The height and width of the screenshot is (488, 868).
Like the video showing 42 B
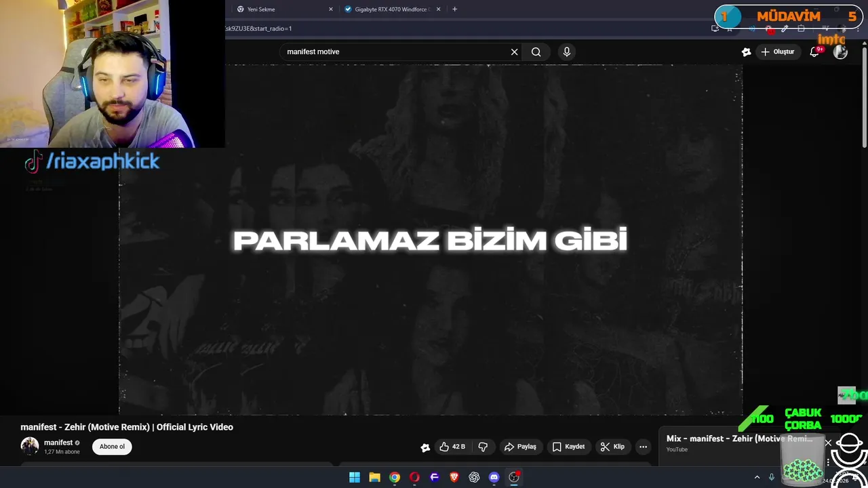452,447
